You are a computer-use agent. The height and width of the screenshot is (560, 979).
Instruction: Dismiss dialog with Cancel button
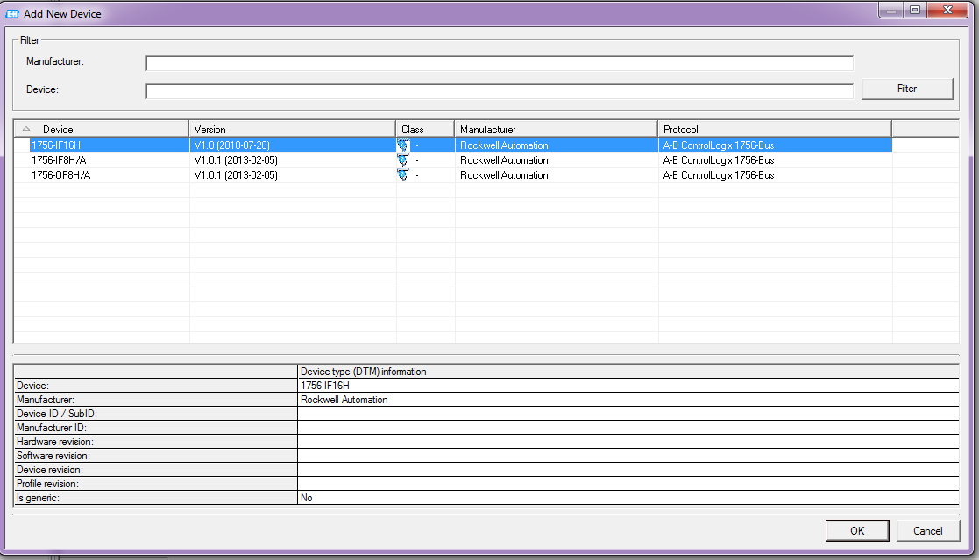(x=928, y=530)
